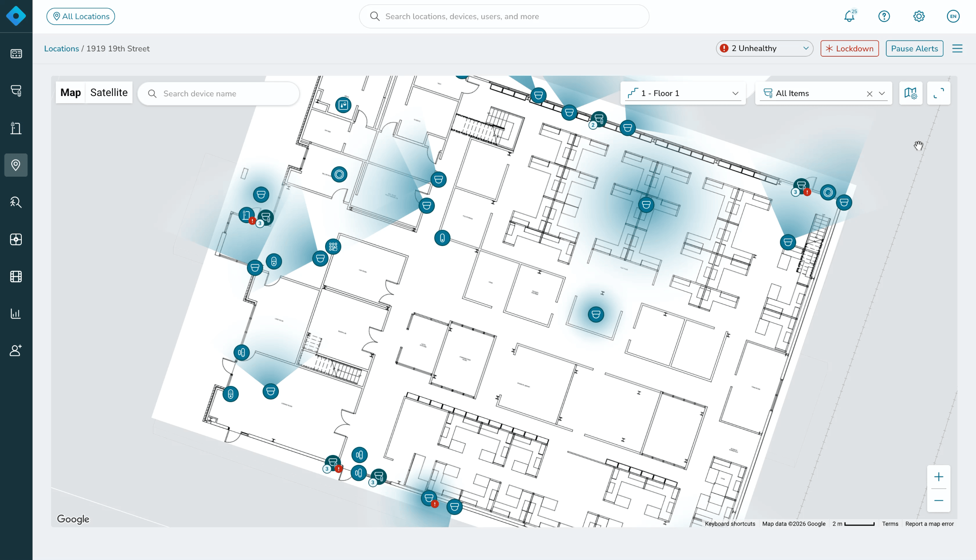Open the help question mark icon

(884, 16)
